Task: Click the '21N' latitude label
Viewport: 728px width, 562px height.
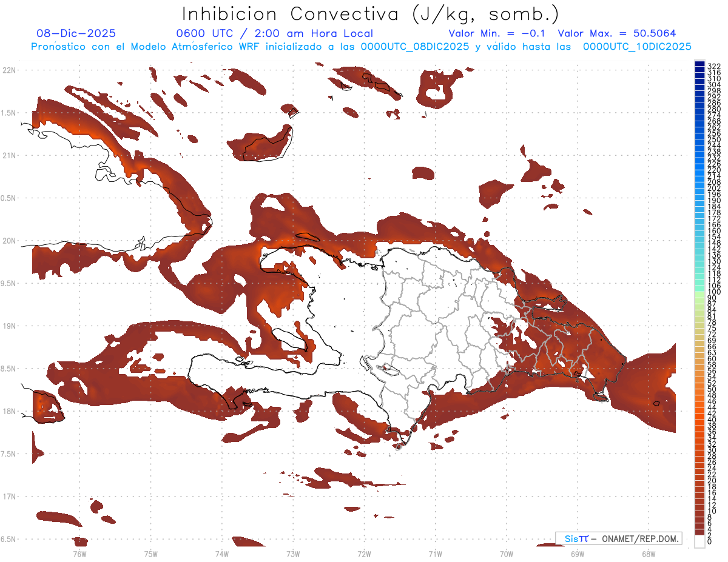Action: pyautogui.click(x=8, y=155)
